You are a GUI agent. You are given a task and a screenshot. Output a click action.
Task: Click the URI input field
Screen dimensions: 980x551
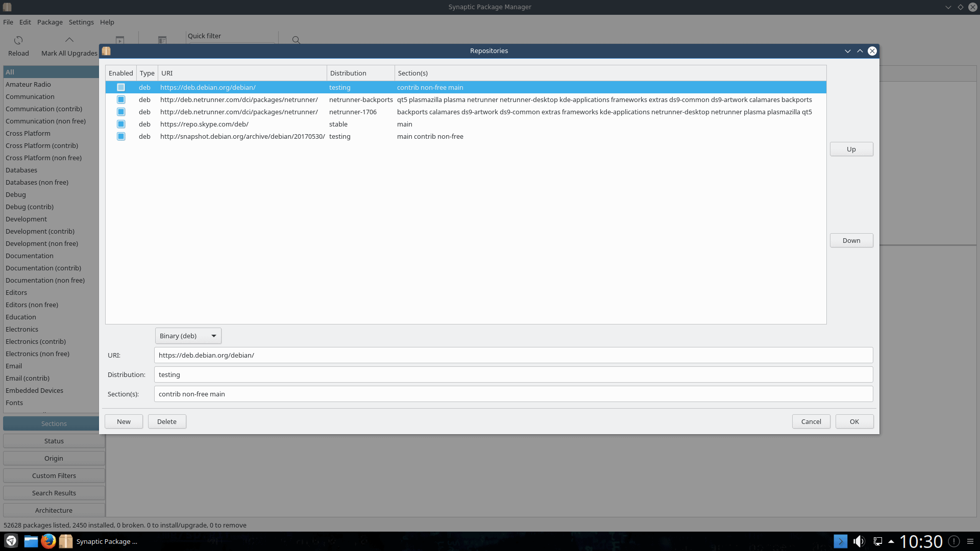pos(513,355)
